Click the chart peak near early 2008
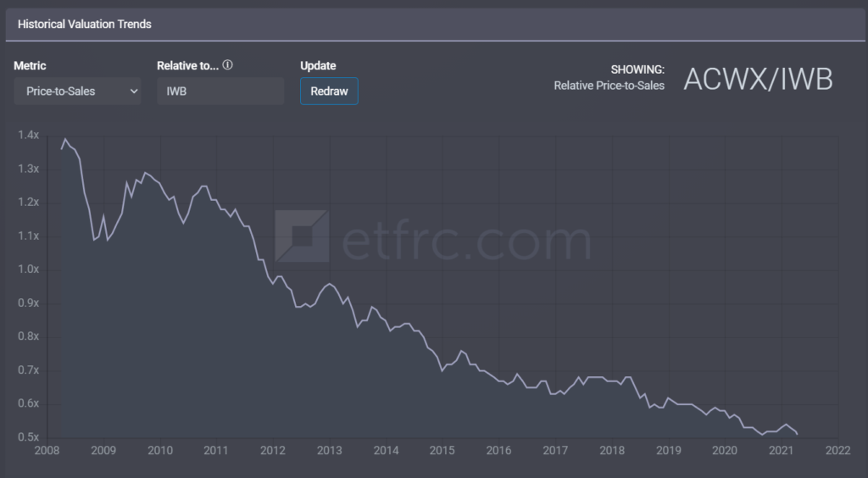Screen dimensions: 868x478 (x=65, y=139)
